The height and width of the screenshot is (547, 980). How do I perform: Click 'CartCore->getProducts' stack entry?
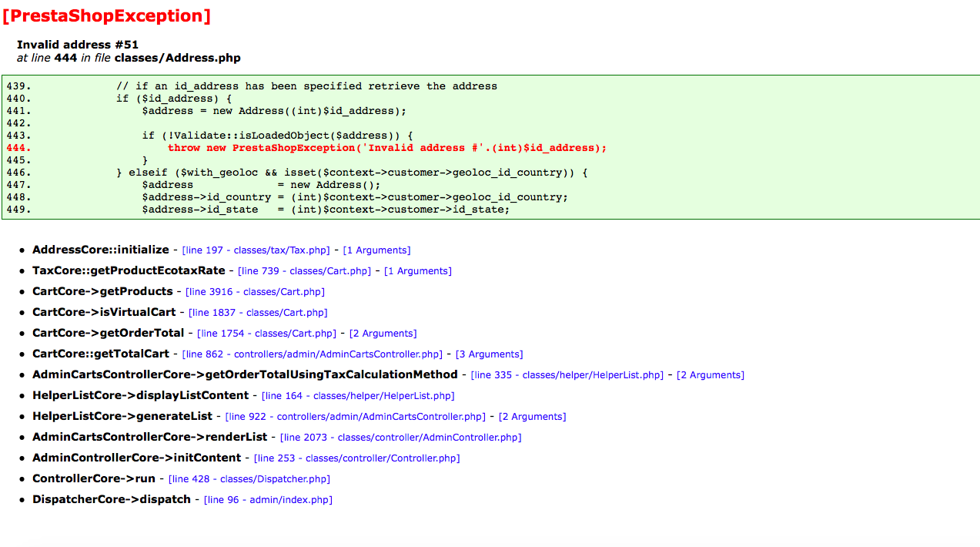pos(102,291)
